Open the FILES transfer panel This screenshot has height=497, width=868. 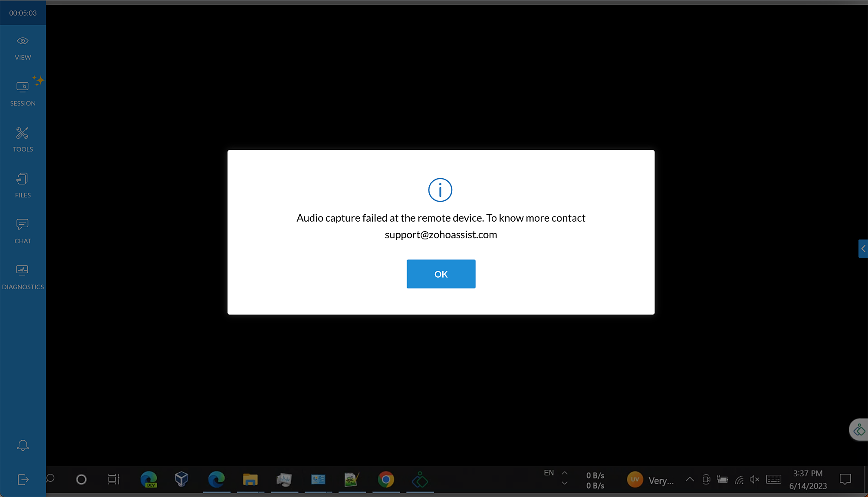[23, 186]
